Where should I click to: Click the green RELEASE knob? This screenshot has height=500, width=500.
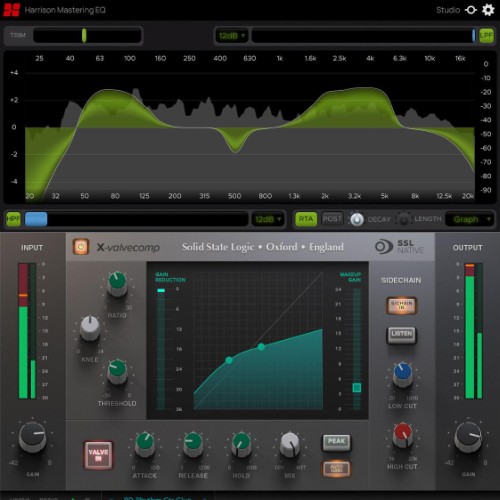point(193,444)
